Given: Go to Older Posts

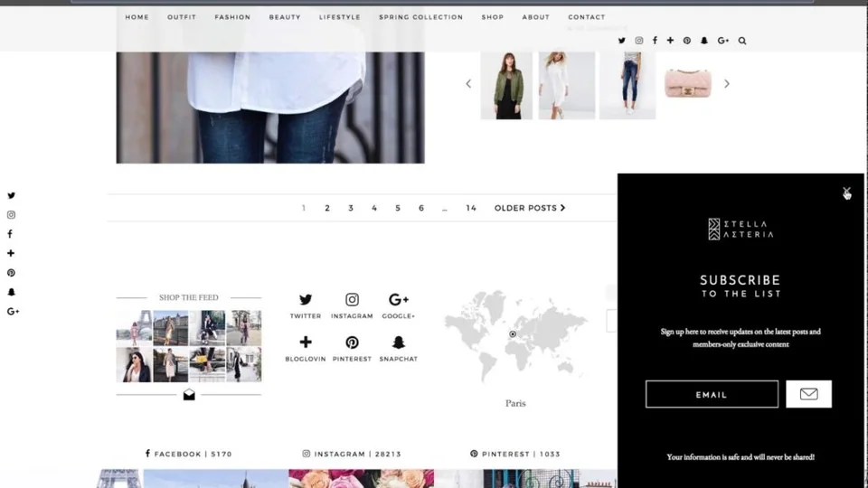Looking at the screenshot, I should pyautogui.click(x=530, y=208).
